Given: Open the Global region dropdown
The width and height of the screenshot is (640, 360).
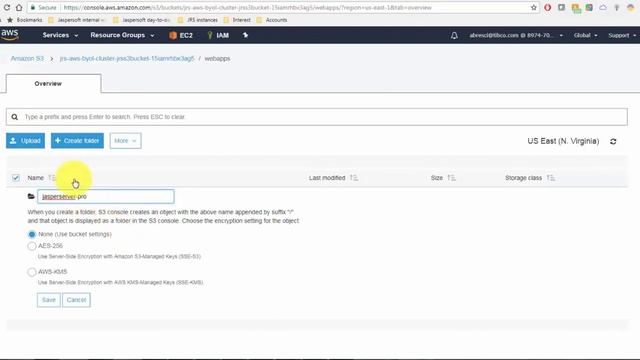Looking at the screenshot, I should point(585,36).
